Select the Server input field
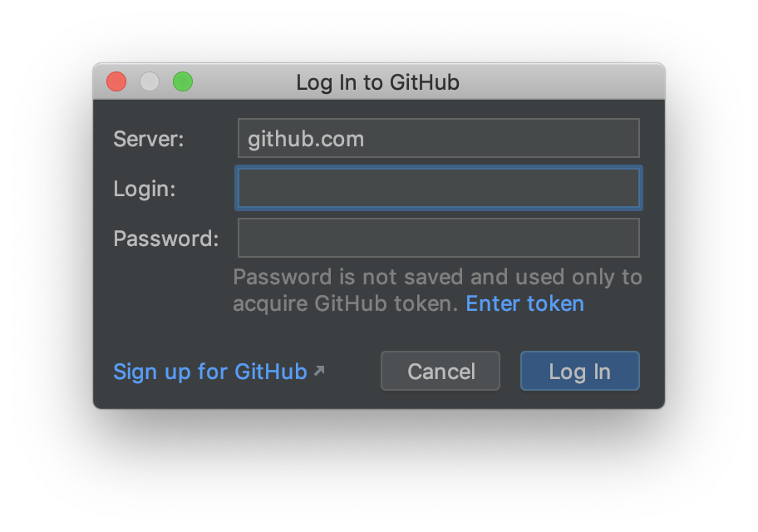758x532 pixels. (x=439, y=138)
